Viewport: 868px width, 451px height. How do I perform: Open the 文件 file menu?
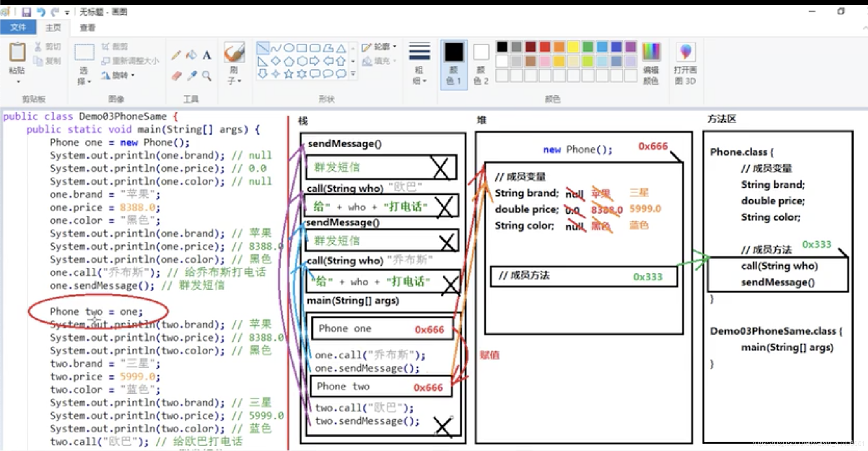[18, 28]
